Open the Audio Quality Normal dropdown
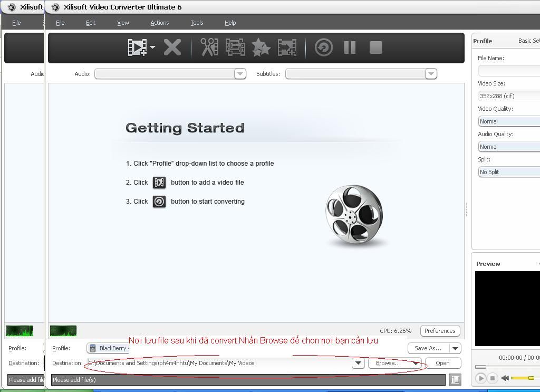The height and width of the screenshot is (392, 540). [x=509, y=147]
